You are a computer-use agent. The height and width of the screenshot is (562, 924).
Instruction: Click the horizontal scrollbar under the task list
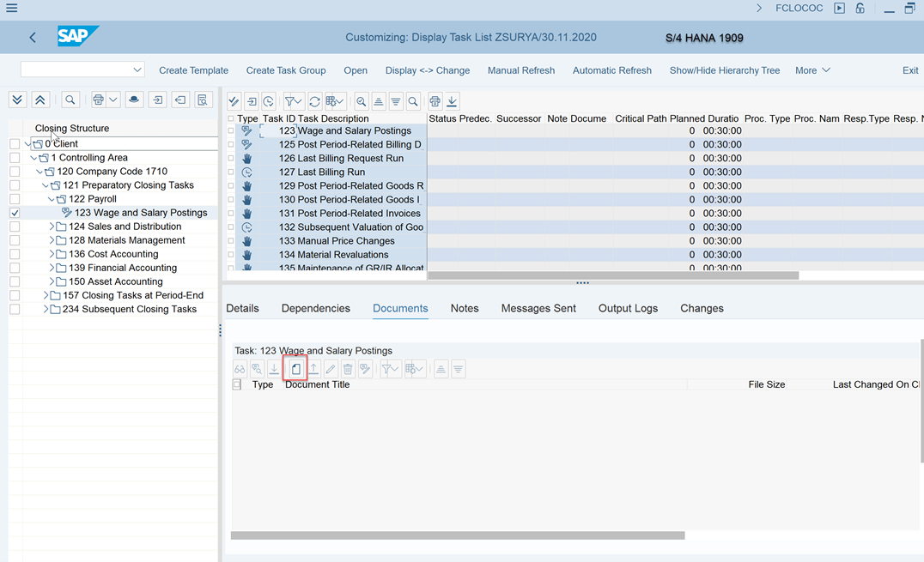(x=613, y=275)
